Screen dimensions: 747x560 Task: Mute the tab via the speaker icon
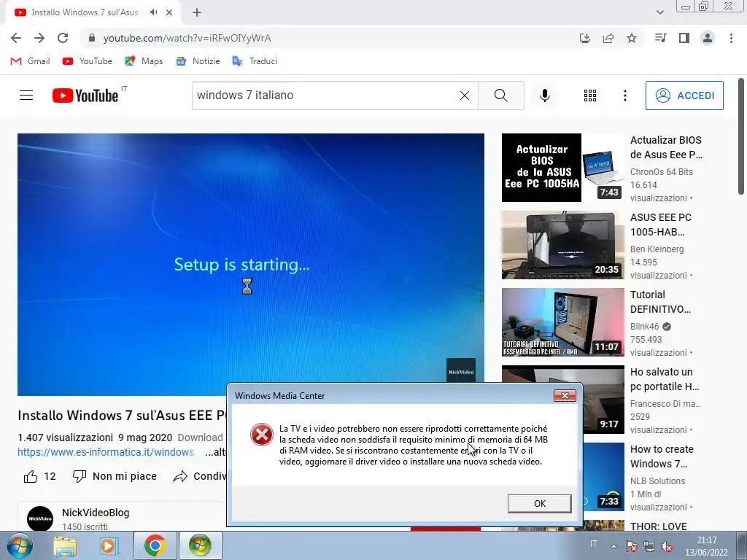click(153, 12)
